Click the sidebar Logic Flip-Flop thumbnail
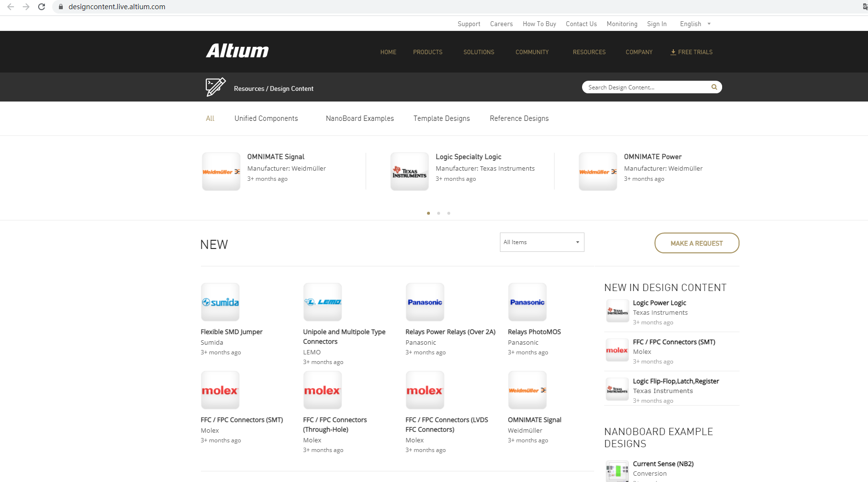 click(x=617, y=389)
